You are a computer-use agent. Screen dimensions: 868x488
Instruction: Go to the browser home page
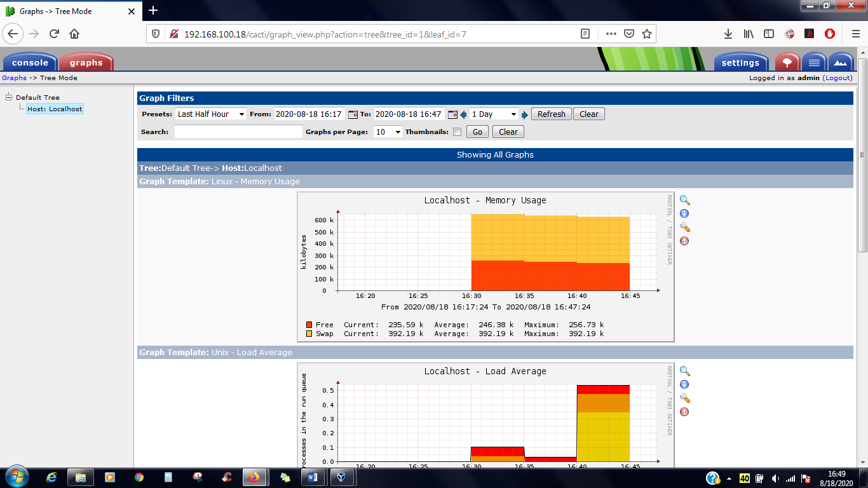[x=74, y=34]
